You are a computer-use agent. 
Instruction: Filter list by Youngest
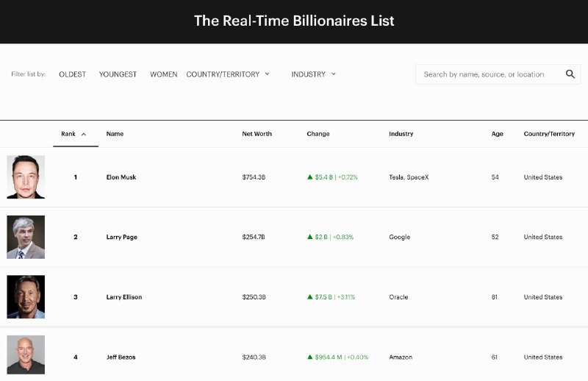118,74
